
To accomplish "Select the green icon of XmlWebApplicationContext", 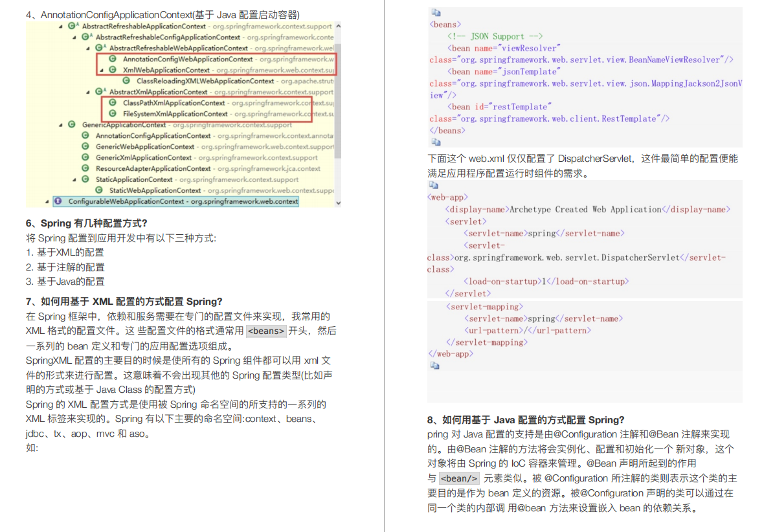I will tap(113, 70).
